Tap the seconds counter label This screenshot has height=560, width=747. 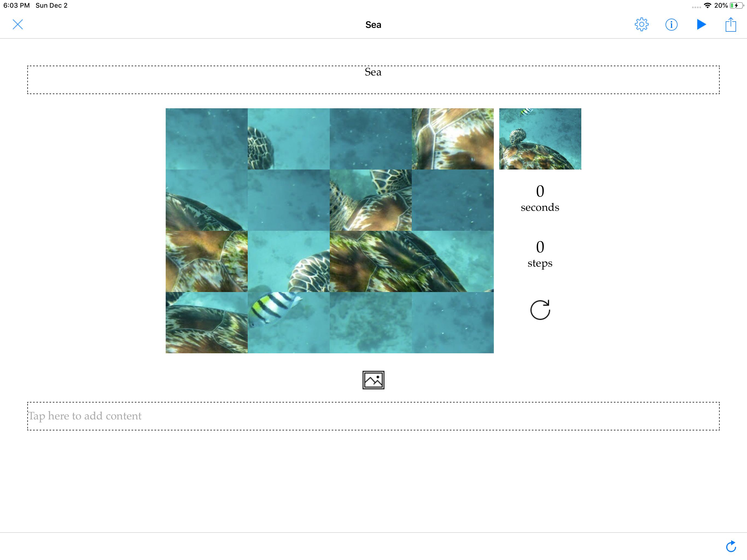[x=540, y=207]
